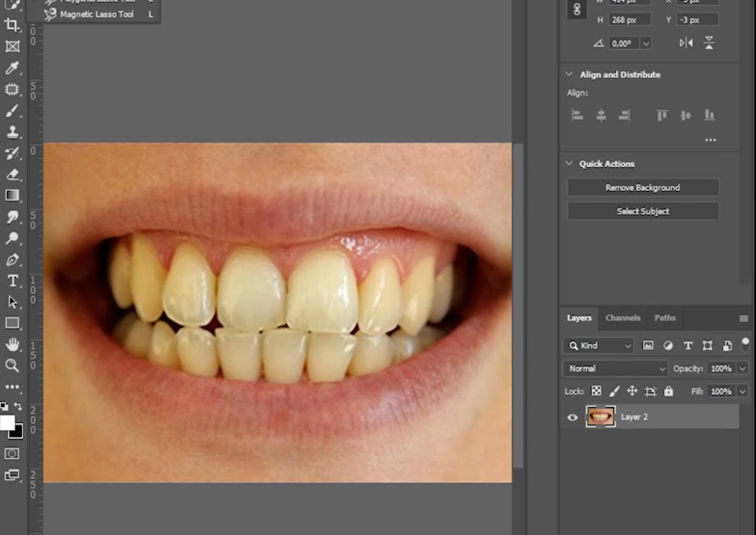The width and height of the screenshot is (756, 535).
Task: Click the foreground white color swatch
Action: [x=7, y=423]
